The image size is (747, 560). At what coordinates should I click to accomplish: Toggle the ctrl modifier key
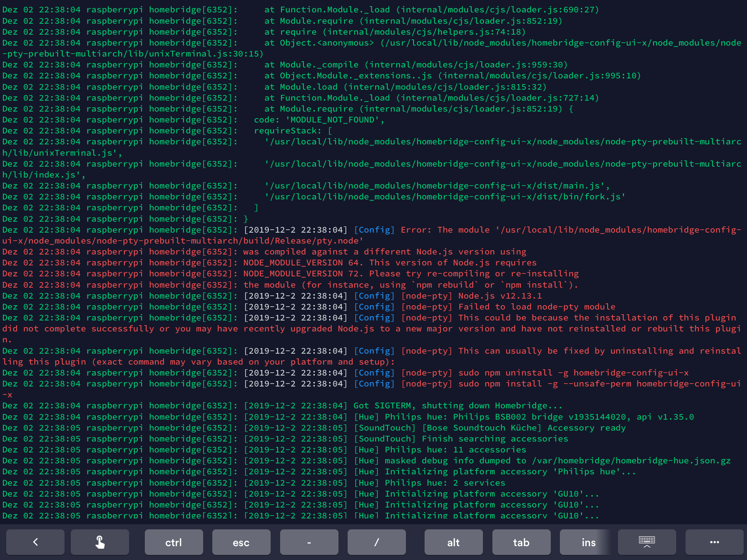coord(174,542)
